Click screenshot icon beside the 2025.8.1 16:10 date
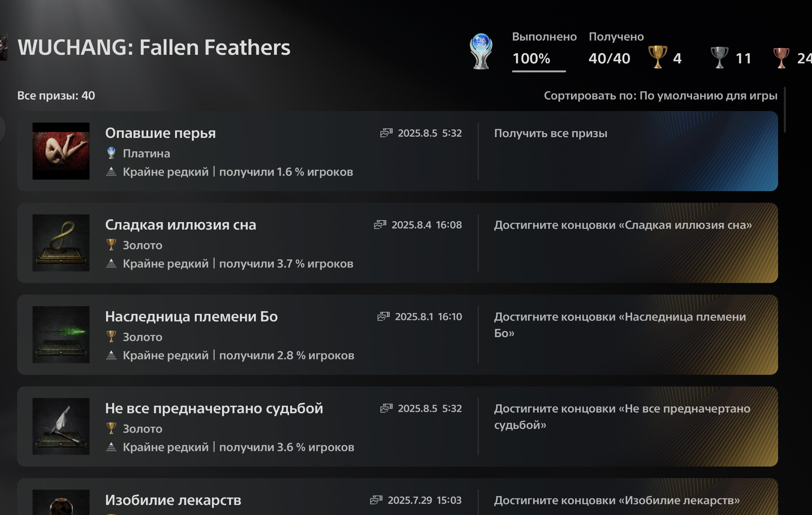 (x=384, y=316)
